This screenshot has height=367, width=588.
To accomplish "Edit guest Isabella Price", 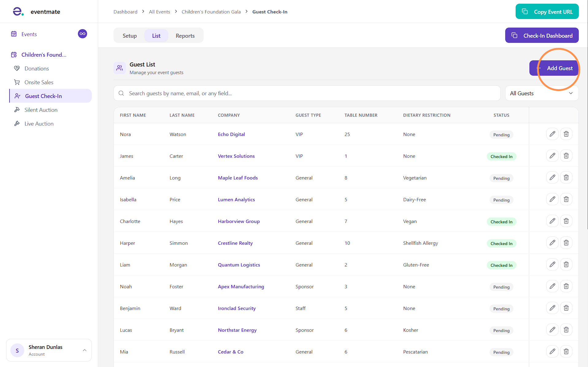I will (552, 199).
